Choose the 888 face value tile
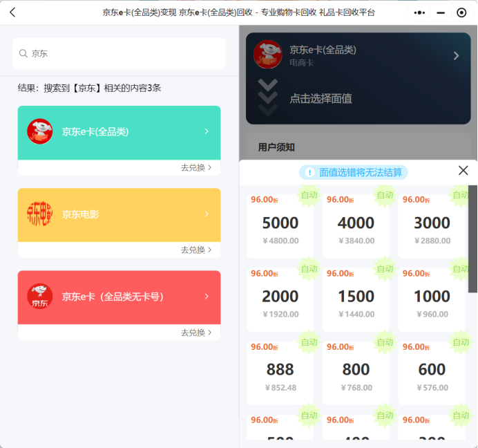 [280, 370]
